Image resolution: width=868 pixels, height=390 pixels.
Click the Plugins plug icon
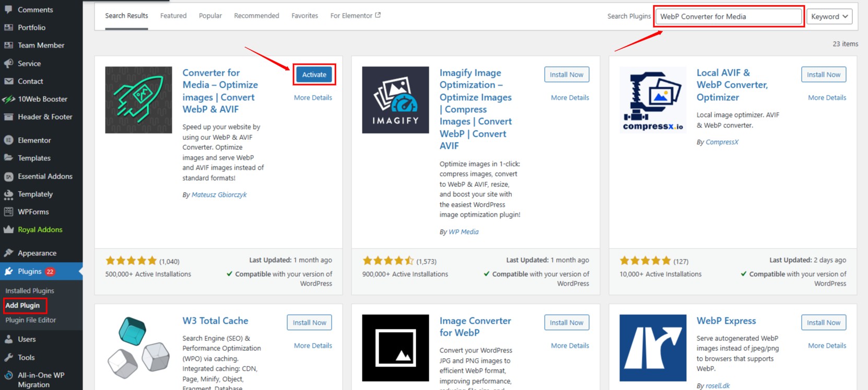click(8, 271)
